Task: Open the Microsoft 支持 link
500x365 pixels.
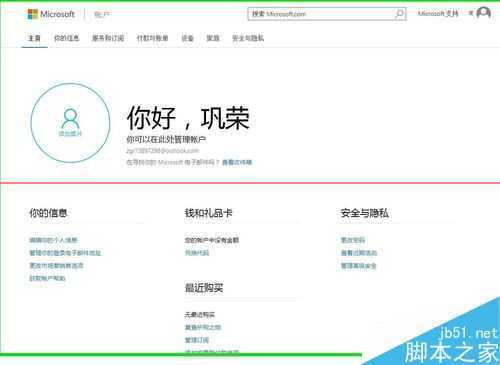Action: coord(438,14)
